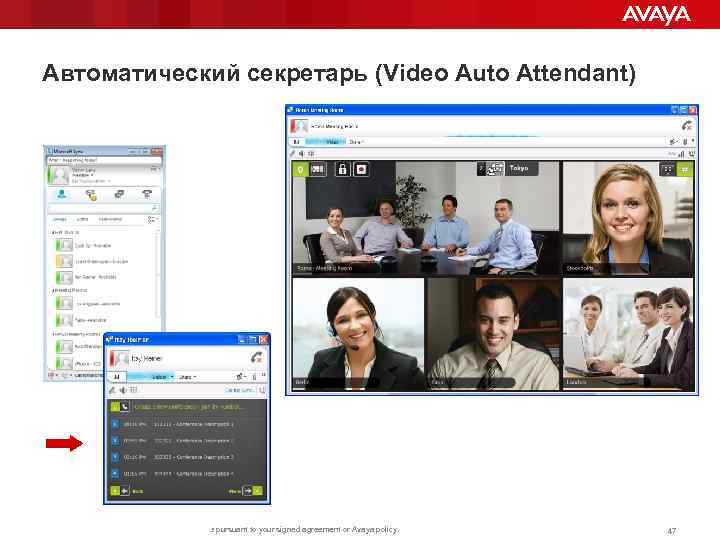Open the Phone icon in Lync toolbar
Image resolution: width=720 pixels, height=540 pixels.
[147, 195]
